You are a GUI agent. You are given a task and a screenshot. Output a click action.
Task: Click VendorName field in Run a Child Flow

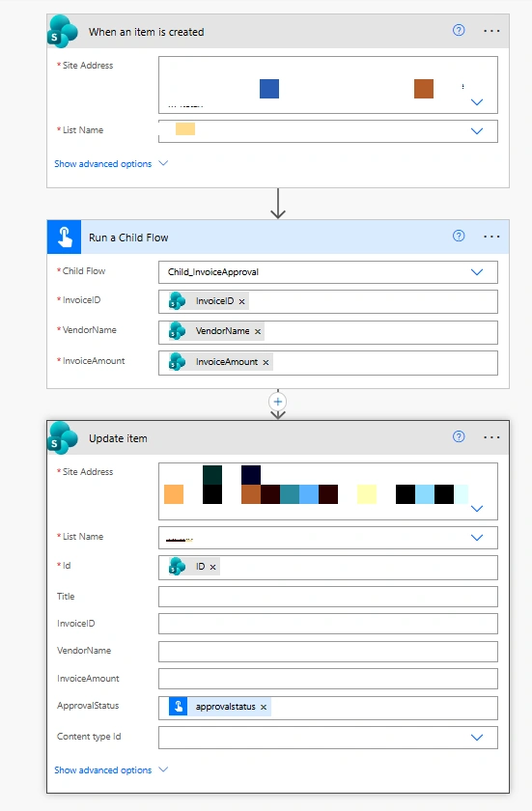pyautogui.click(x=327, y=332)
